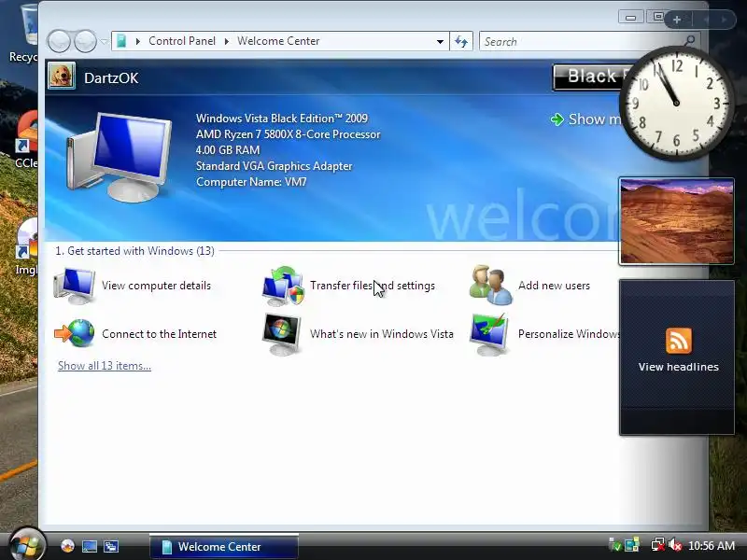This screenshot has height=560, width=747.
Task: Click the Welcome Center taskbar button
Action: (224, 546)
